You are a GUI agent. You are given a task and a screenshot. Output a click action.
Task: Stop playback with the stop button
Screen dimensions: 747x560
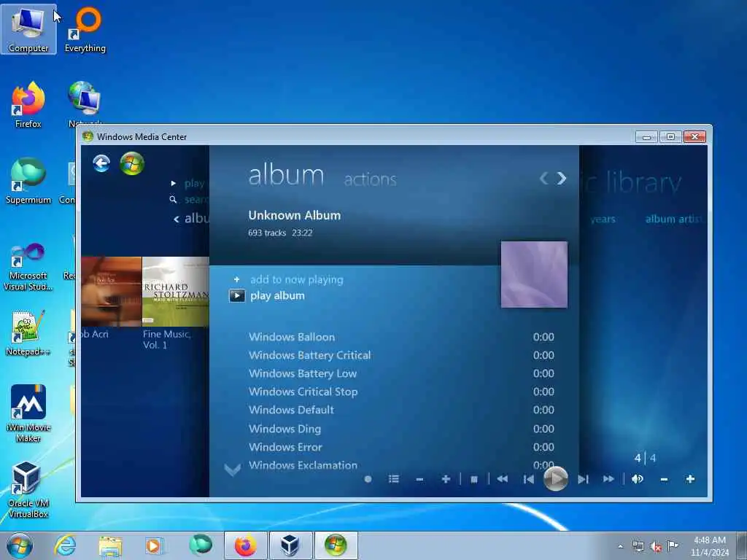pos(474,480)
